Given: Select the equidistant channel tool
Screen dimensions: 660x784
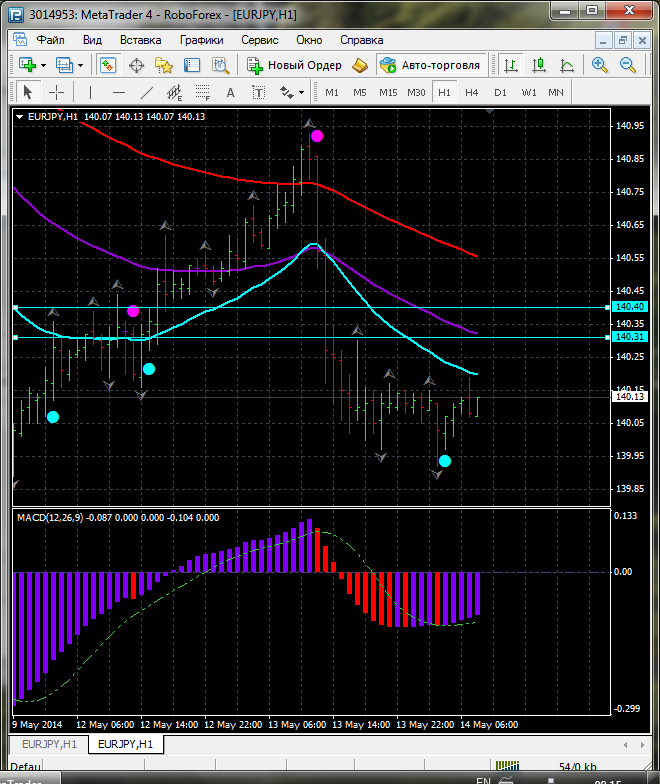Looking at the screenshot, I should click(174, 92).
